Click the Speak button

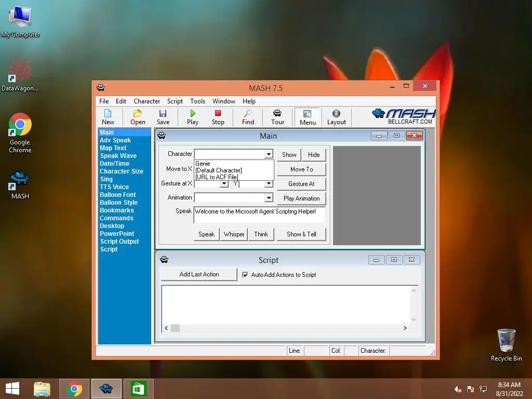tap(206, 234)
